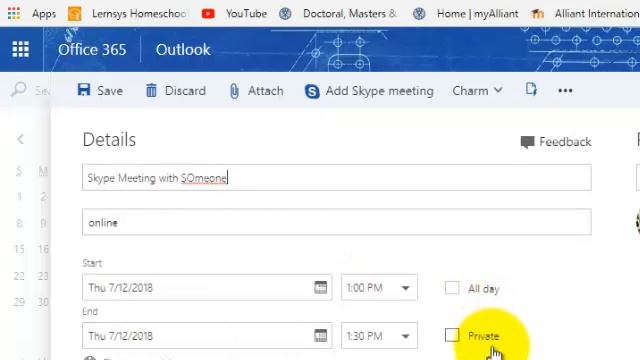Screen dimensions: 640x360
Task: Click the Office 365 title link
Action: (x=92, y=49)
